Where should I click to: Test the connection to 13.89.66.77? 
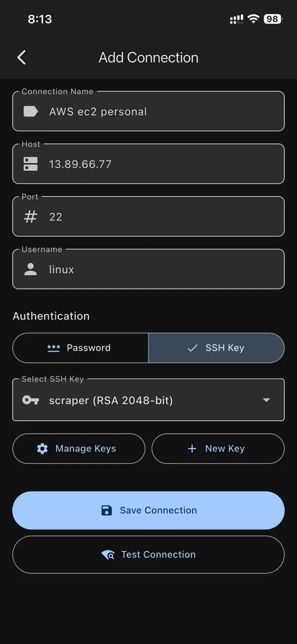tap(148, 554)
